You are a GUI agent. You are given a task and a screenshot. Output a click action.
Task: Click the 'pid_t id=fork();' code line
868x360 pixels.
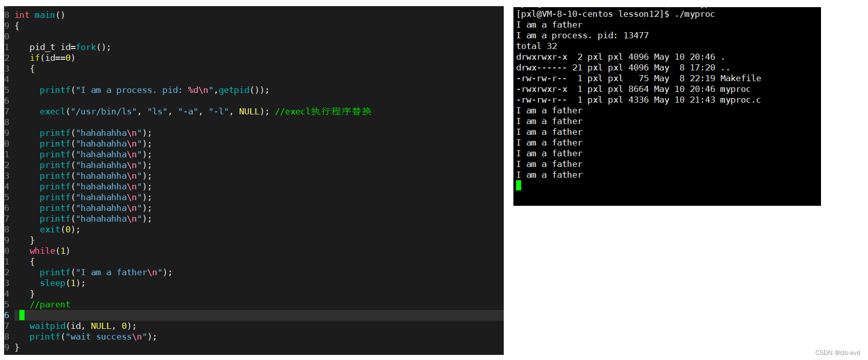pos(70,47)
